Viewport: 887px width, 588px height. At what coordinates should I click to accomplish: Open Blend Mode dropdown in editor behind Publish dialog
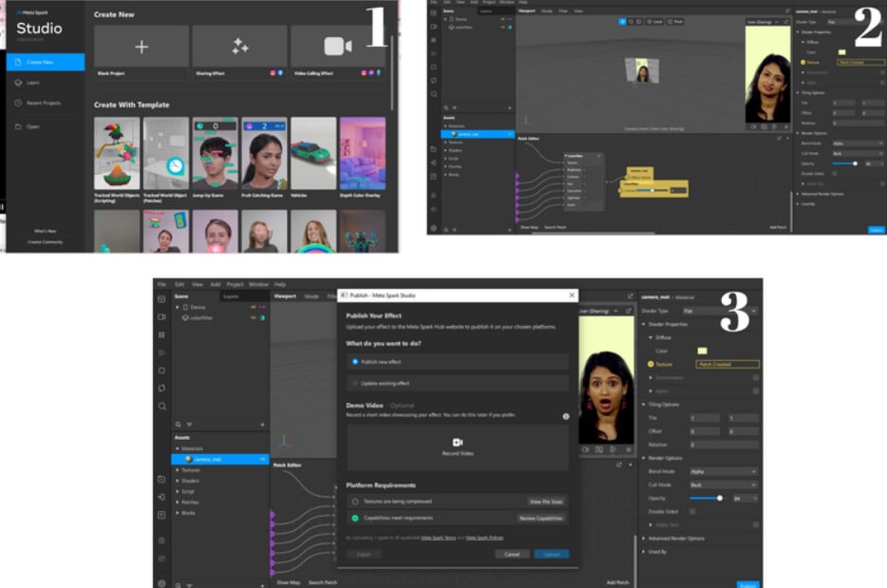(x=723, y=471)
